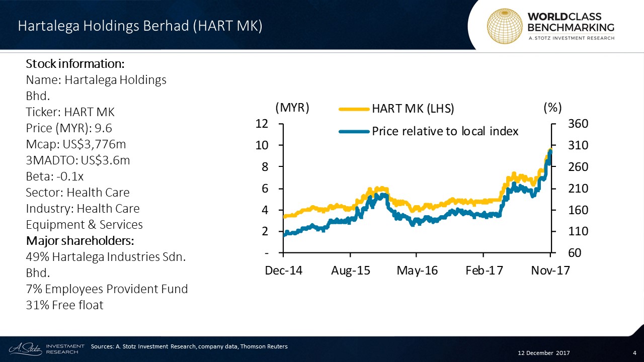
Task: Select the 'Ticker: HART MK' line
Action: coord(70,112)
